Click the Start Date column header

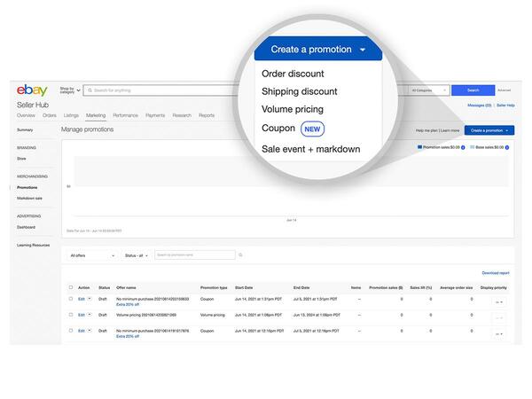(244, 287)
